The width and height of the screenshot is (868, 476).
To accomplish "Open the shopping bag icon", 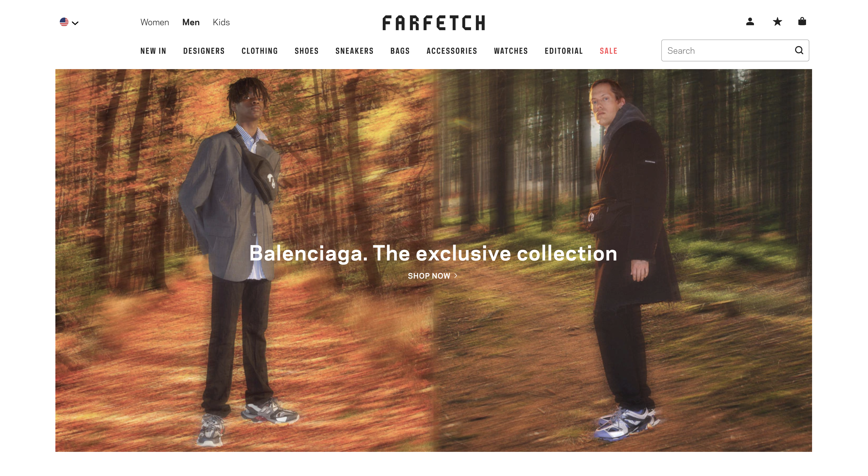I will [x=802, y=22].
